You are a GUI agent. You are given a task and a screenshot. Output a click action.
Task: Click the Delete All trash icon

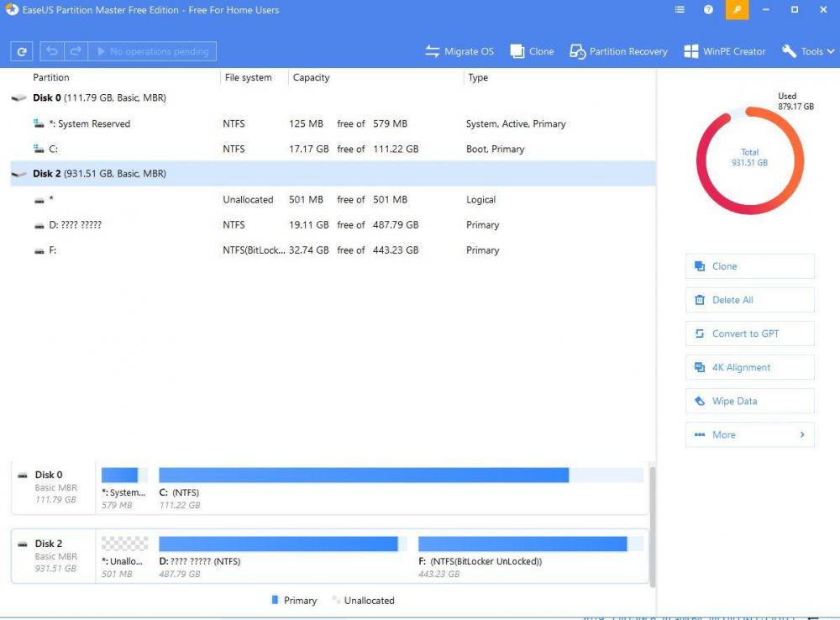click(x=700, y=300)
